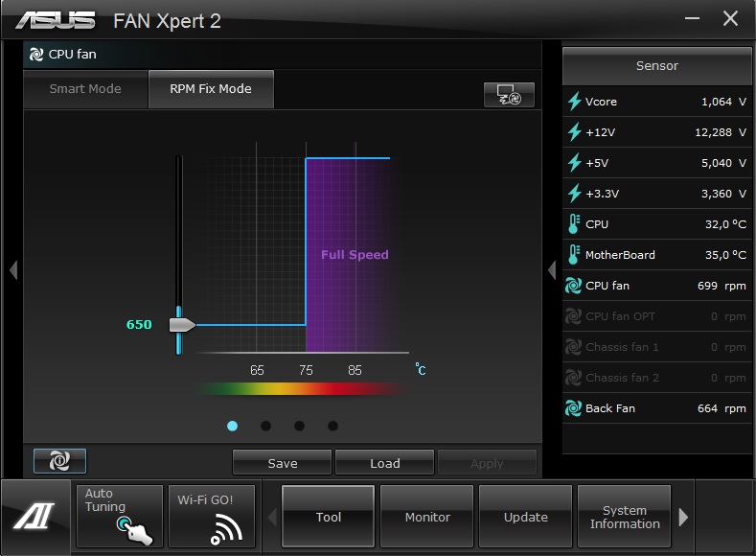The height and width of the screenshot is (556, 756).
Task: Click the CPU fan speed 699 rpm
Action: tap(722, 286)
